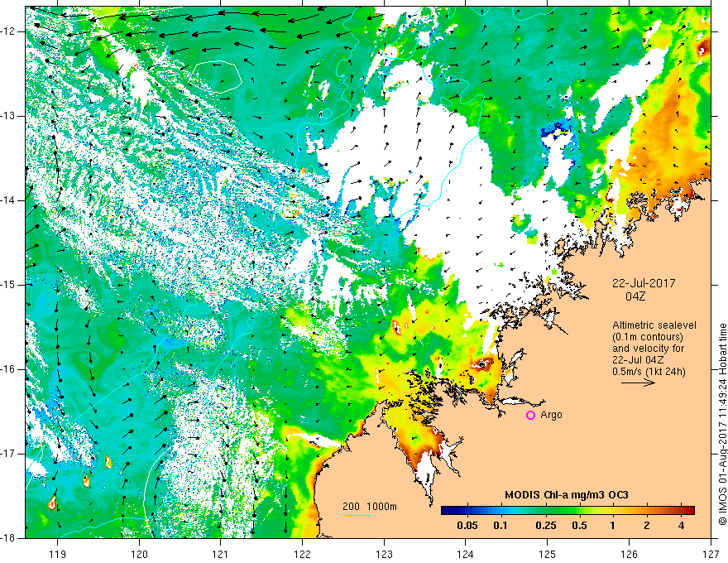Click the closed white sea-level contour oval
The width and height of the screenshot is (728, 563).
218,75
